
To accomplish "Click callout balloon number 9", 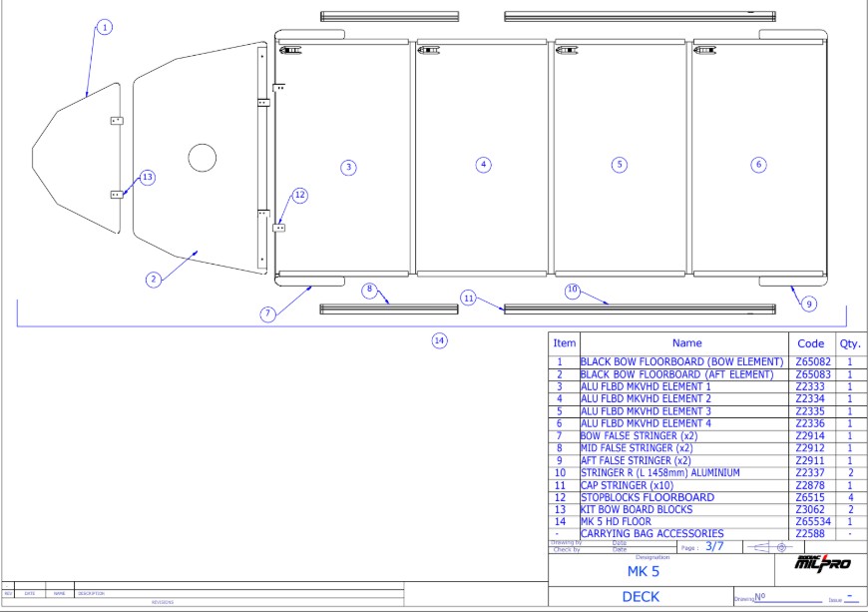I will [x=809, y=305].
